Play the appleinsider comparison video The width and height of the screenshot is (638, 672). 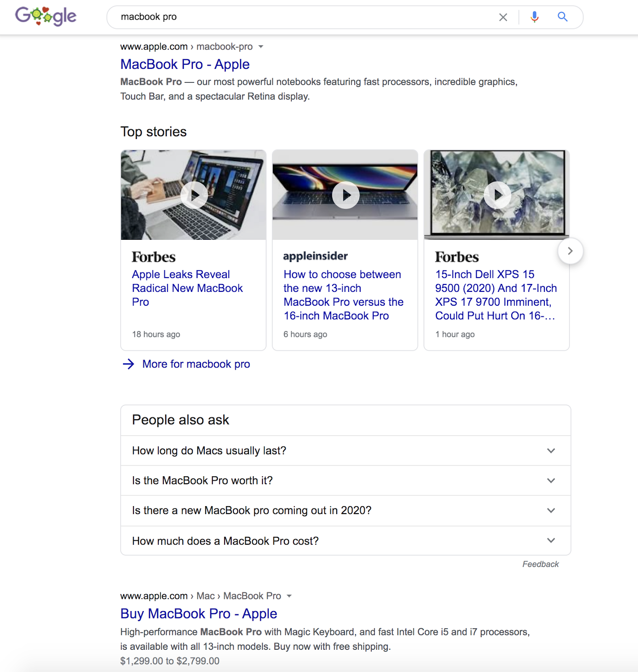[x=345, y=195]
